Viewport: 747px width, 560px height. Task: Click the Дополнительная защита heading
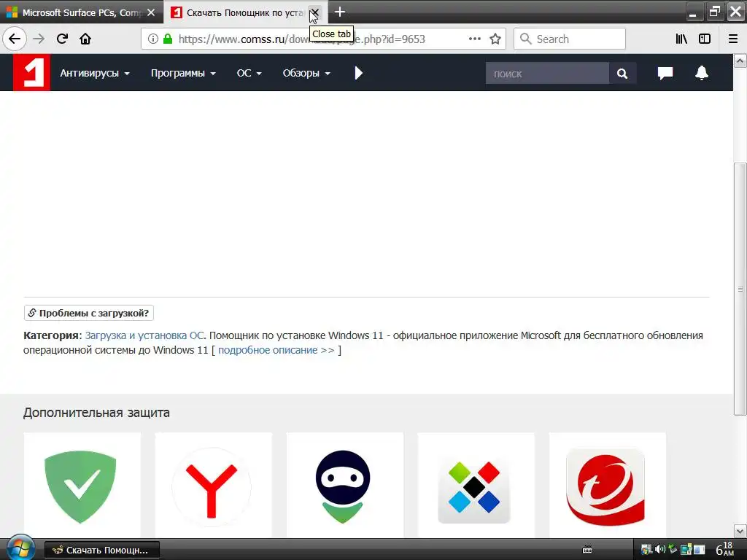[x=96, y=413]
